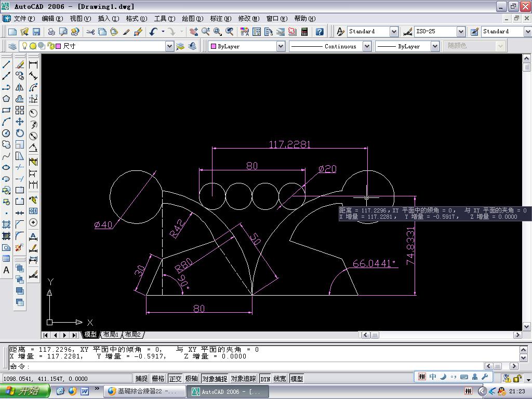Click the ByLayer magenta color swatch

[x=214, y=46]
